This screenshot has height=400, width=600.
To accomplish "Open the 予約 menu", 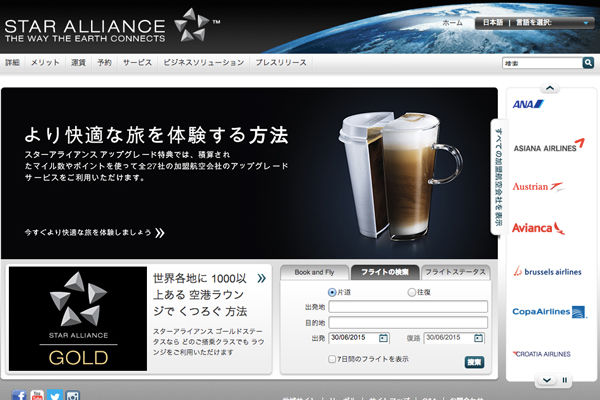I will coord(104,62).
